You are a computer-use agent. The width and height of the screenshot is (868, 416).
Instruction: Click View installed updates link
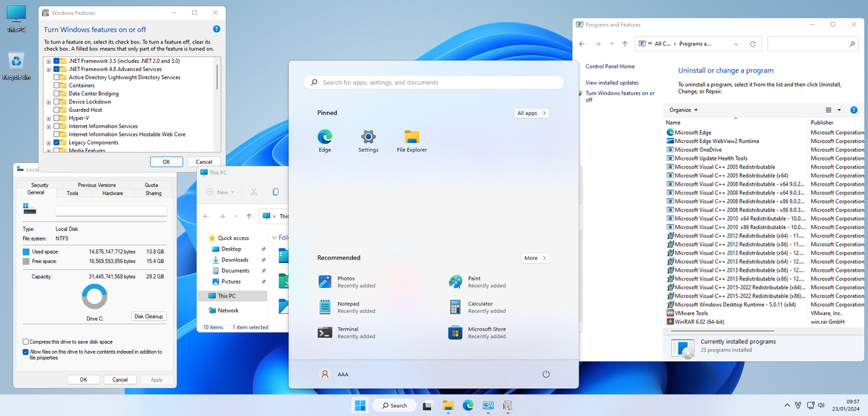tap(612, 83)
